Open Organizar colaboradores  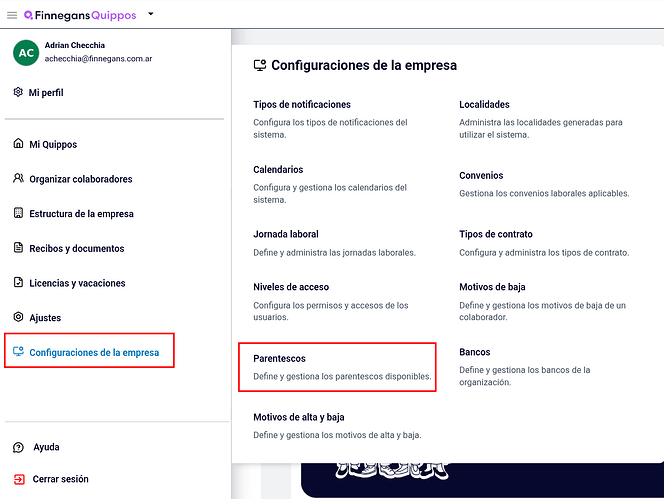[81, 179]
